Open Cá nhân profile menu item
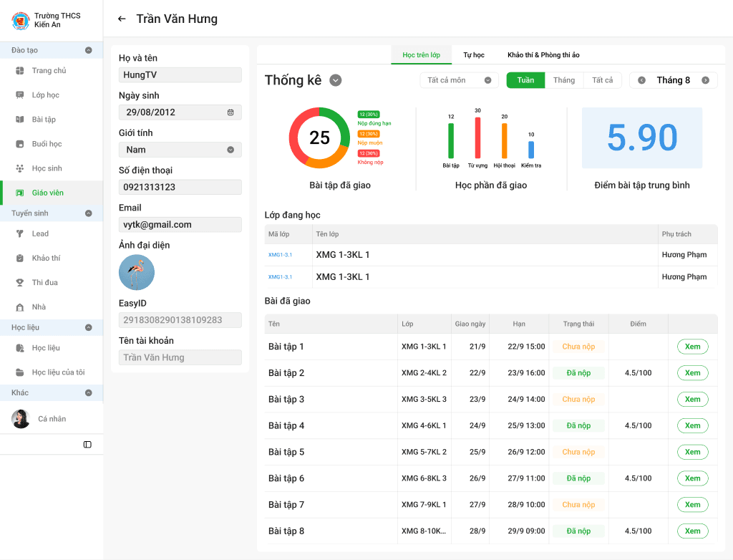The height and width of the screenshot is (560, 733). click(x=52, y=419)
